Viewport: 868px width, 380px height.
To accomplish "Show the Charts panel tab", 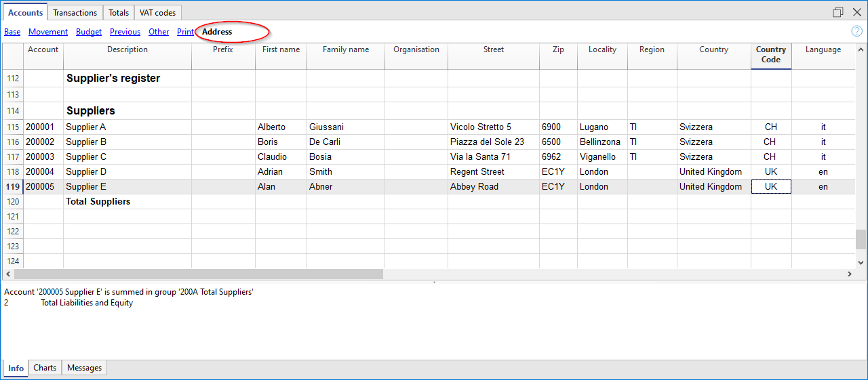I will (x=45, y=368).
